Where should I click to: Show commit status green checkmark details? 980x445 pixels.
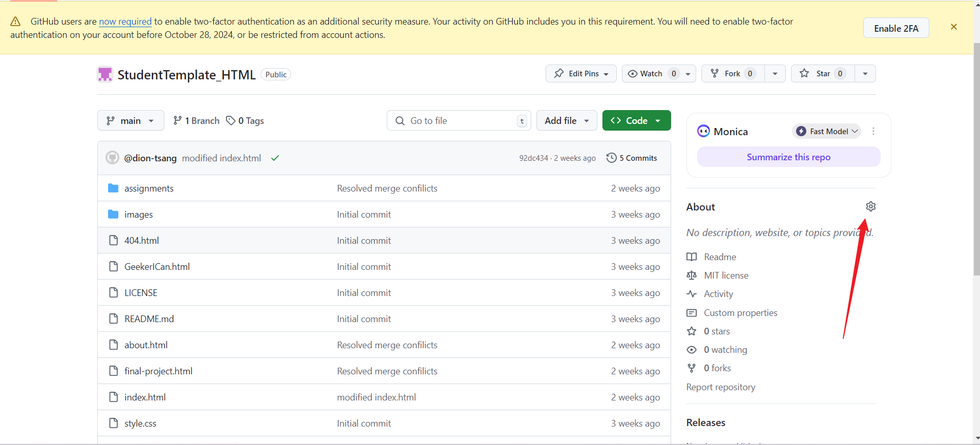coord(275,158)
